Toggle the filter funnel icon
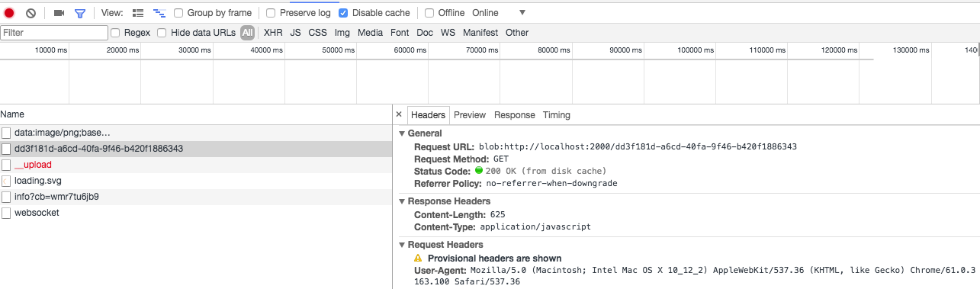Viewport: 980px width, 289px height. 79,13
